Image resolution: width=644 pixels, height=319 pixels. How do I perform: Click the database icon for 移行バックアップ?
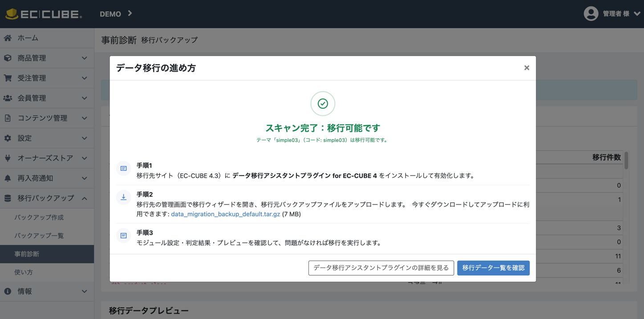coord(8,198)
